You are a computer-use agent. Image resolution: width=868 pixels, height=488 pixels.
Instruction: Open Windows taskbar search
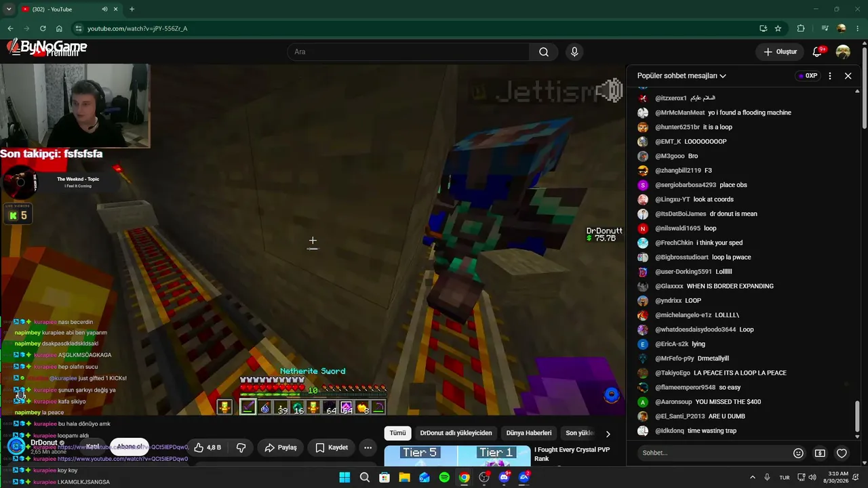[365, 477]
